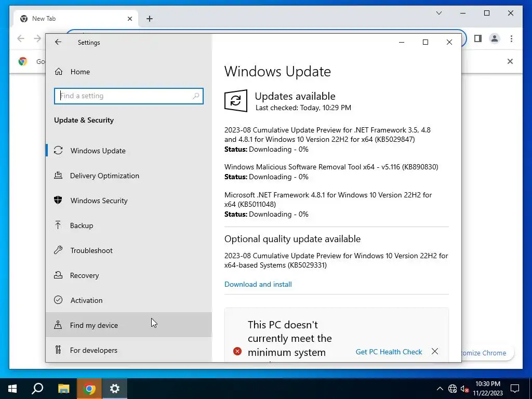Image resolution: width=532 pixels, height=399 pixels.
Task: Go back with the Settings back arrow
Action: 58,42
